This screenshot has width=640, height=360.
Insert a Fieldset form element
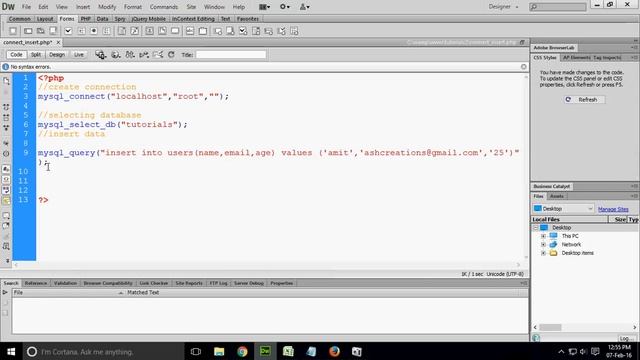(x=203, y=31)
